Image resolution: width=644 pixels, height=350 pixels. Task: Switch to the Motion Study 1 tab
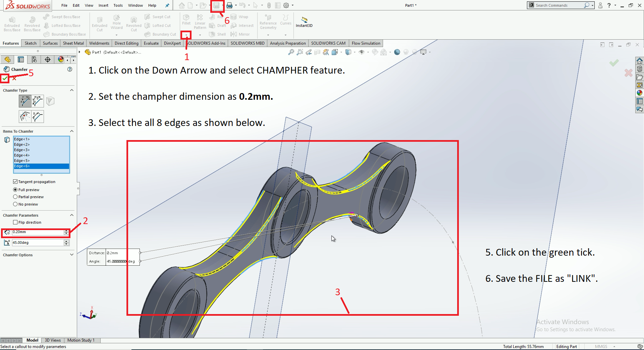(81, 340)
